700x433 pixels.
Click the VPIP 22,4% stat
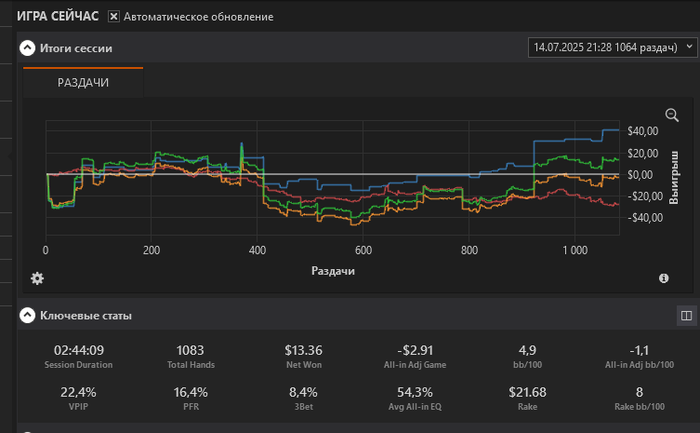click(79, 391)
